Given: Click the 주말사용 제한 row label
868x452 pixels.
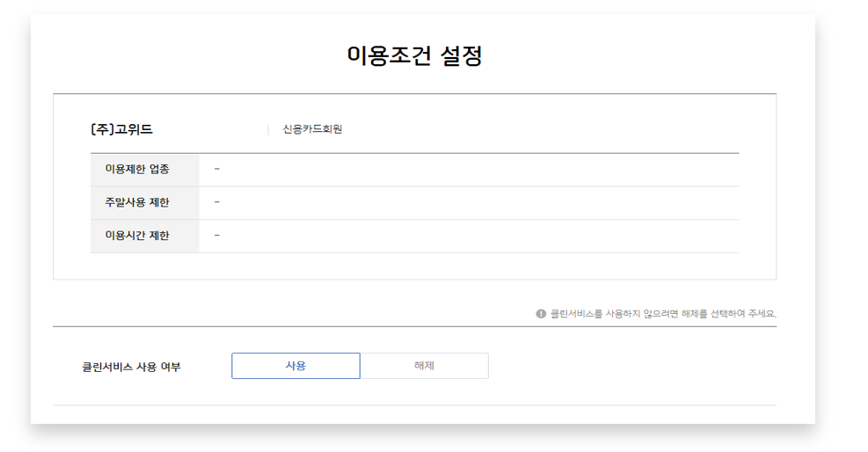Looking at the screenshot, I should (137, 202).
